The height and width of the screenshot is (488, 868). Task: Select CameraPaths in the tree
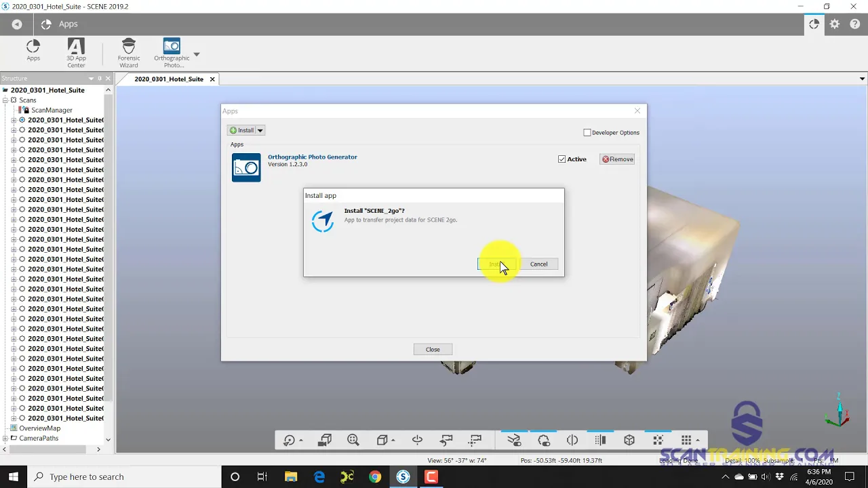[x=39, y=439]
